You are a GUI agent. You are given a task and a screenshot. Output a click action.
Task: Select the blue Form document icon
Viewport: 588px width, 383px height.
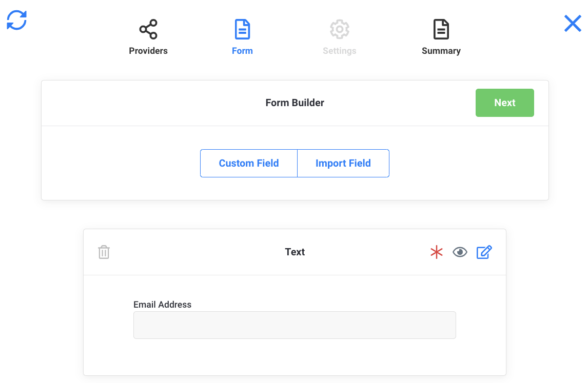242,29
